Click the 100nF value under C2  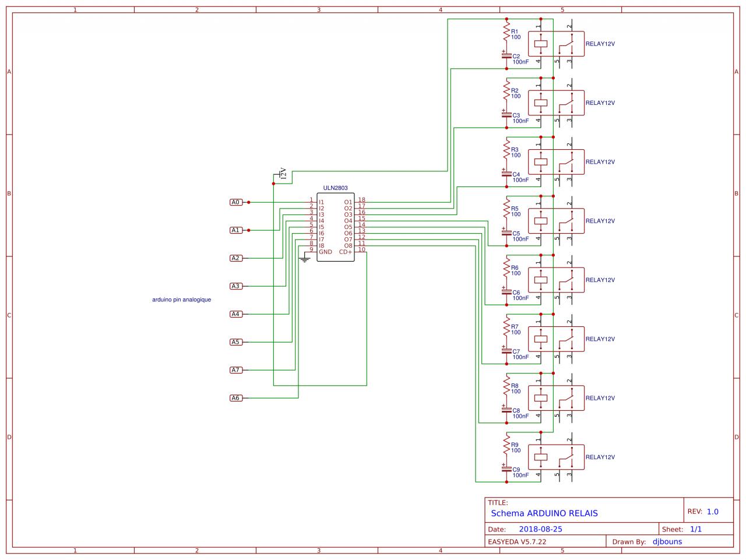521,62
